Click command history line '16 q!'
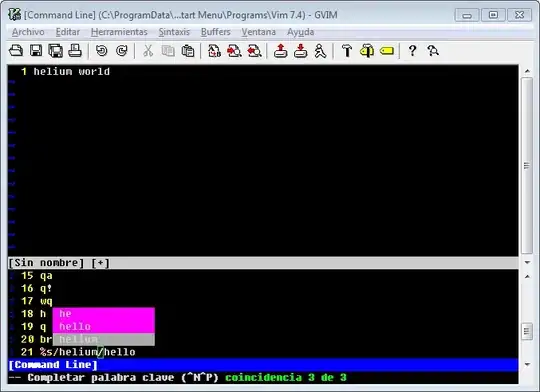This screenshot has height=392, width=540. pos(37,288)
